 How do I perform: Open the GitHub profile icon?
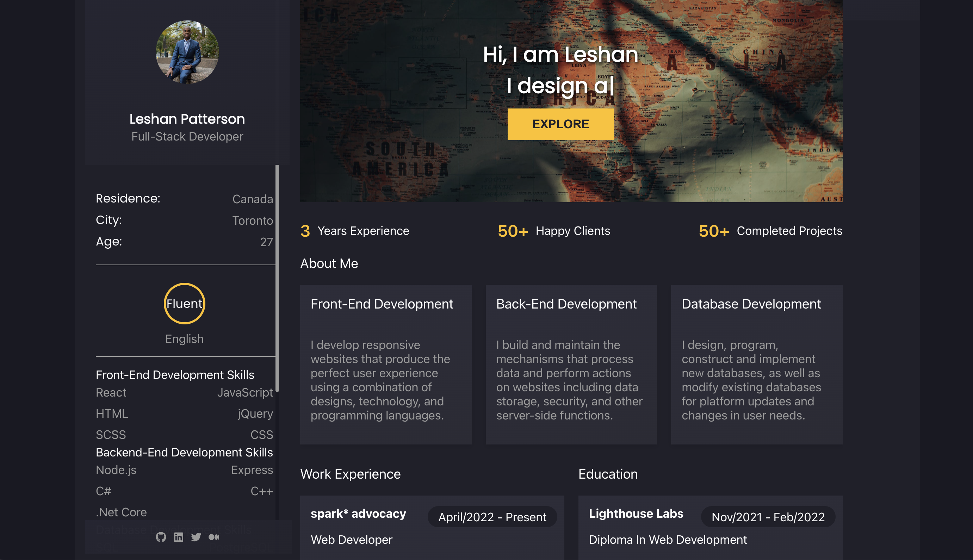[162, 537]
